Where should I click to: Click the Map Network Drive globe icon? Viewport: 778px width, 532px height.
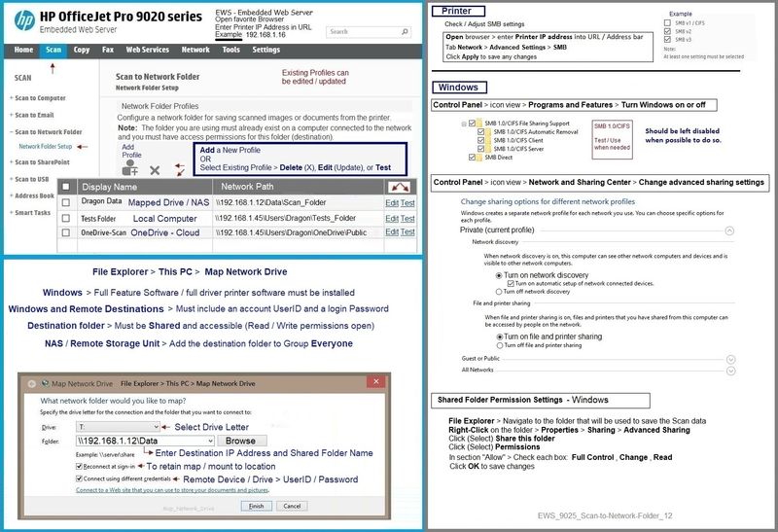pos(45,383)
